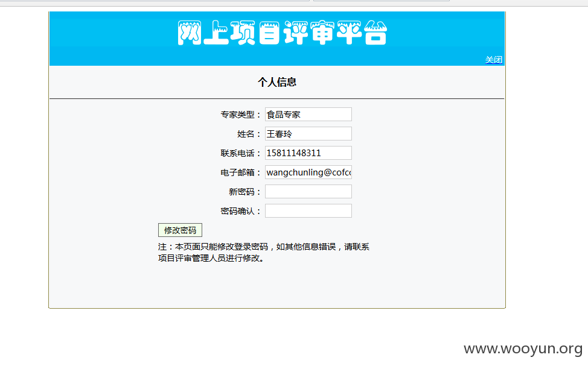Click the 关闭 link in the header
The width and height of the screenshot is (588, 366).
pos(493,60)
